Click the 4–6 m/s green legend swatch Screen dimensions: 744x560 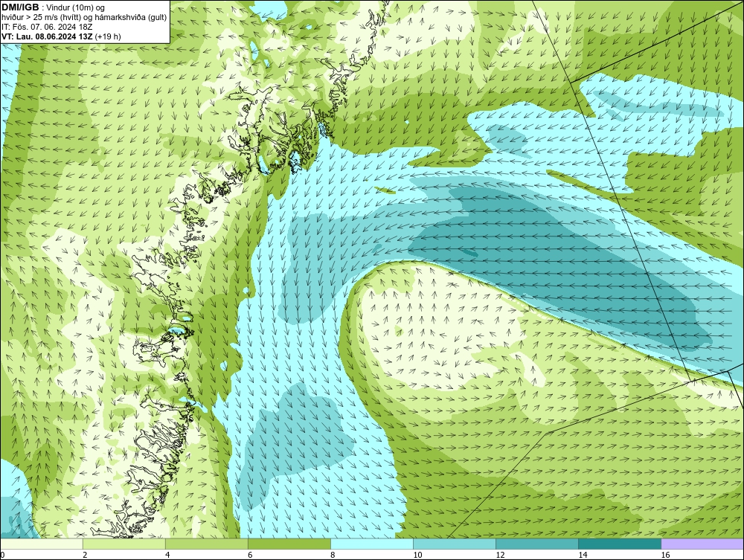coord(206,544)
